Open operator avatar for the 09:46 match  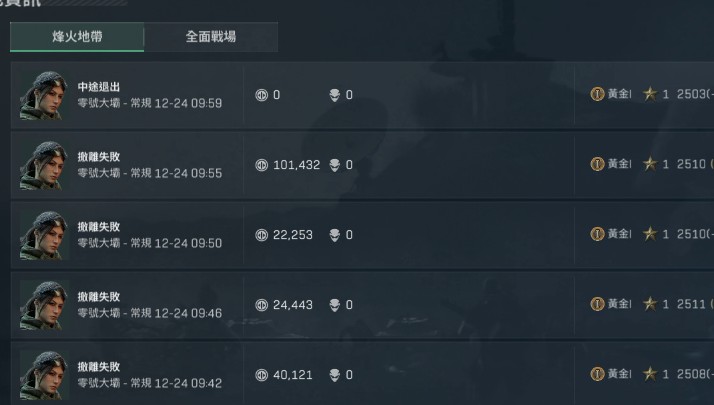click(x=43, y=305)
